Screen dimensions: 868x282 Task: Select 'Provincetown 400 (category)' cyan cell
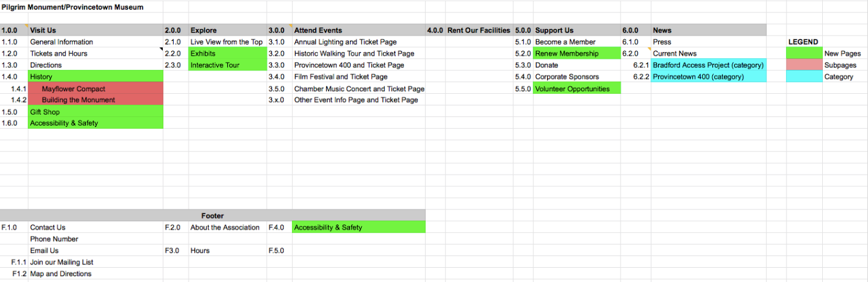point(708,77)
